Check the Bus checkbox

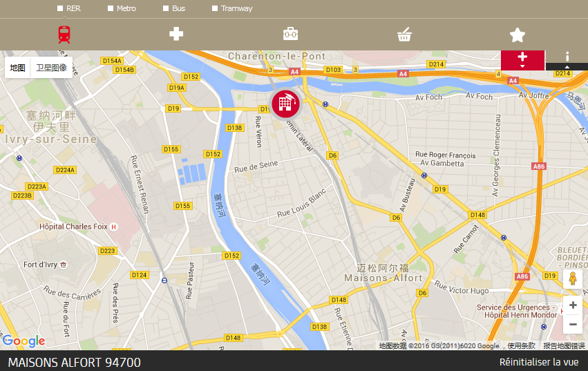tap(166, 8)
